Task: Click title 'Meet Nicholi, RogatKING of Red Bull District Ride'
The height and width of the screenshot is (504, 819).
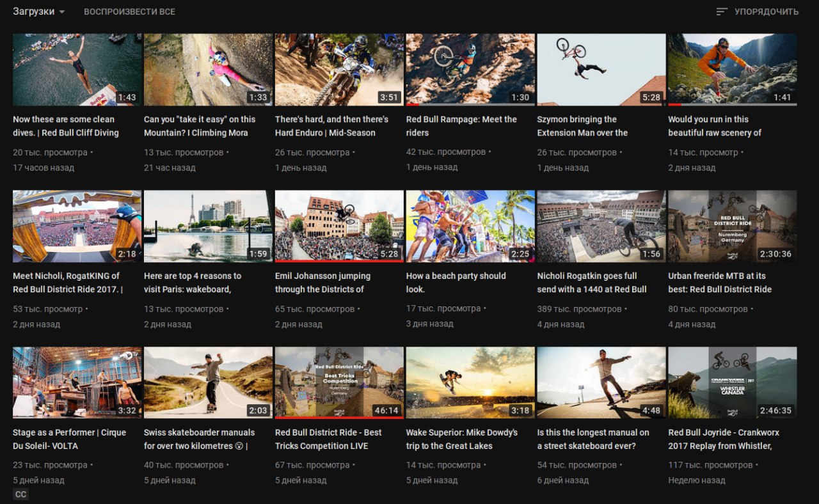Action: [x=68, y=283]
